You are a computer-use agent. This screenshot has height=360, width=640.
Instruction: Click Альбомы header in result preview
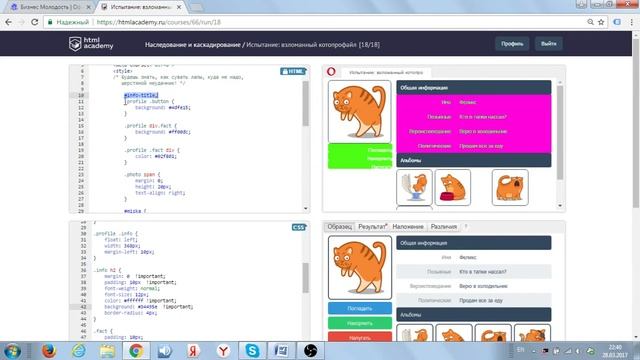click(473, 160)
